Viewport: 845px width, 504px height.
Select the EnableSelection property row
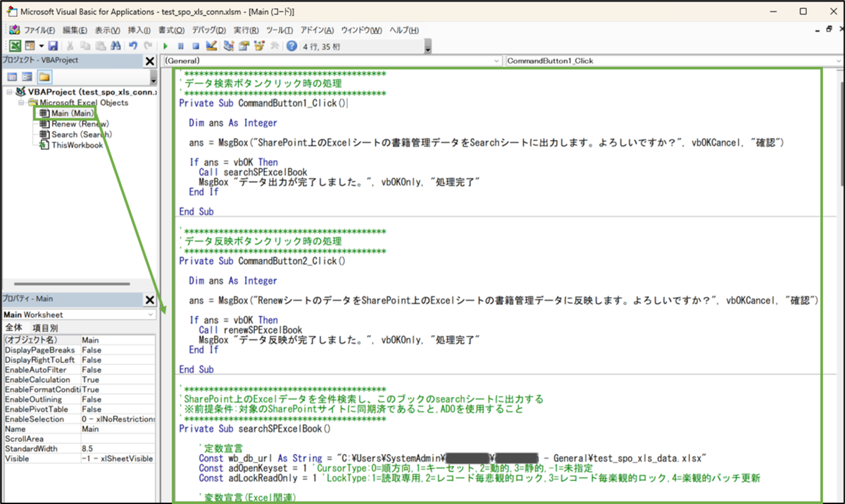coord(79,419)
